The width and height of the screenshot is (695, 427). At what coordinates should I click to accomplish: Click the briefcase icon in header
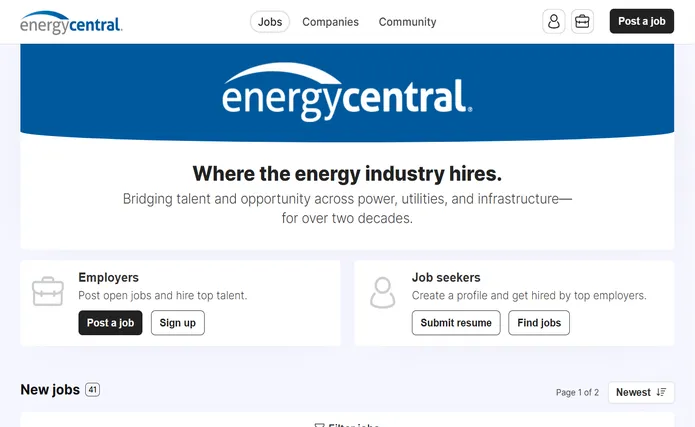582,21
